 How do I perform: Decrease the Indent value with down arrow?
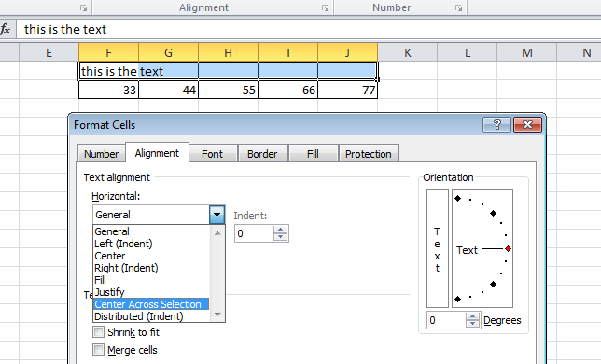pyautogui.click(x=281, y=237)
